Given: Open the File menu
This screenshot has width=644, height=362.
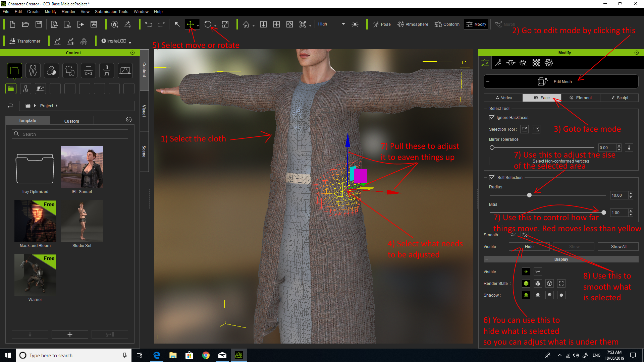Looking at the screenshot, I should [6, 12].
